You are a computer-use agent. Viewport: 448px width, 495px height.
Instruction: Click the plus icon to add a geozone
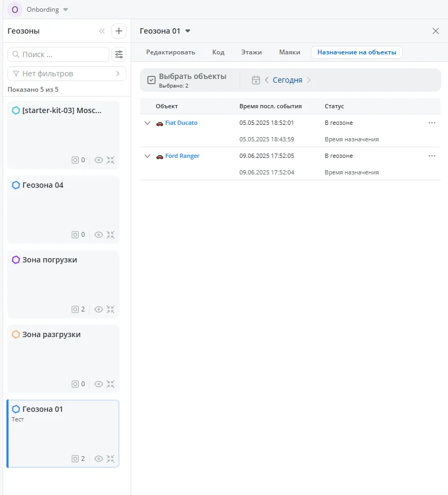(x=118, y=31)
